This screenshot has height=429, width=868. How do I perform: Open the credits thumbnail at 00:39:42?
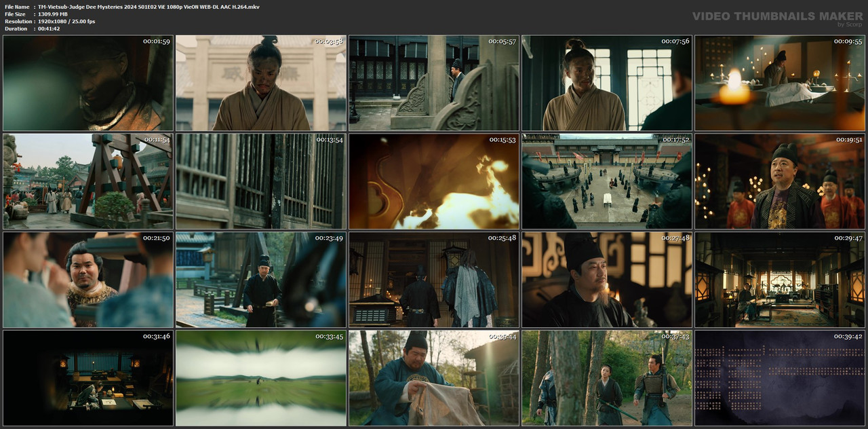pos(780,378)
